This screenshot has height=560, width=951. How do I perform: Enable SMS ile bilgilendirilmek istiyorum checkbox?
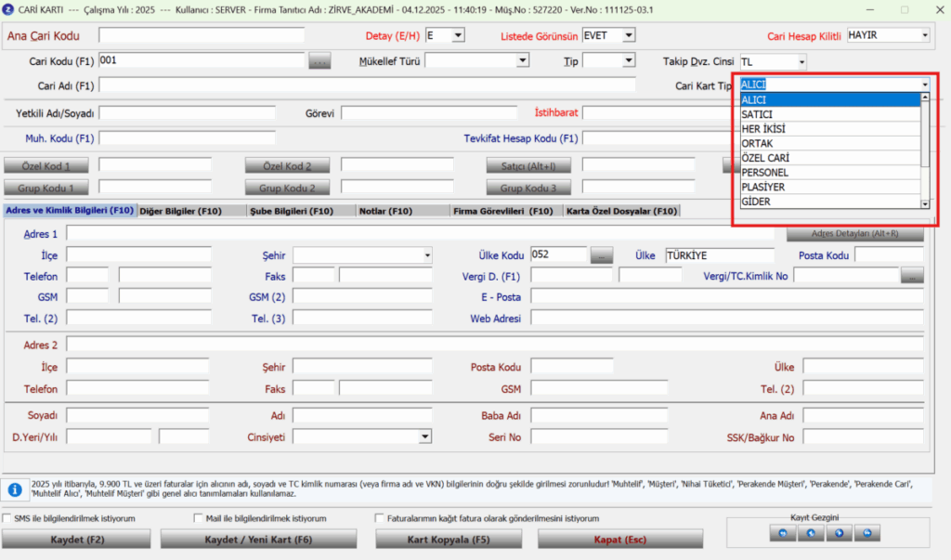[7, 518]
